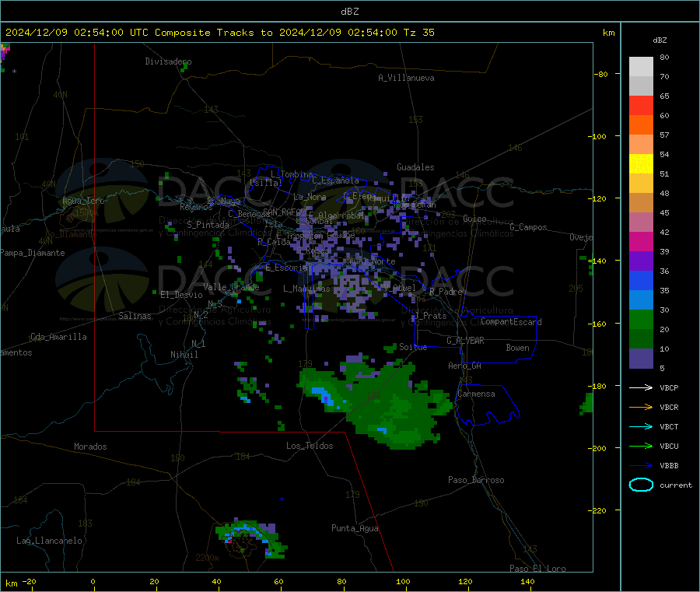Click the 'Paso_El_Loro' place label

(537, 569)
